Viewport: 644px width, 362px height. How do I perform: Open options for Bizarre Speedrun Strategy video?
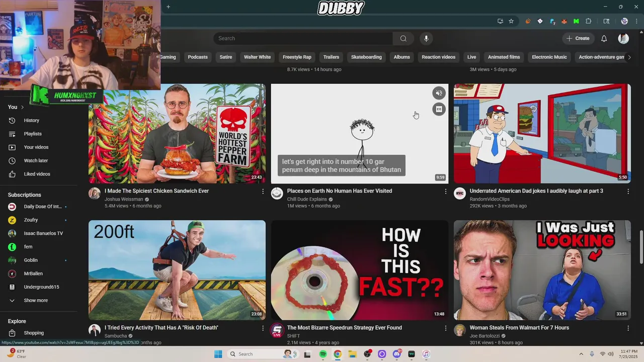point(445,328)
